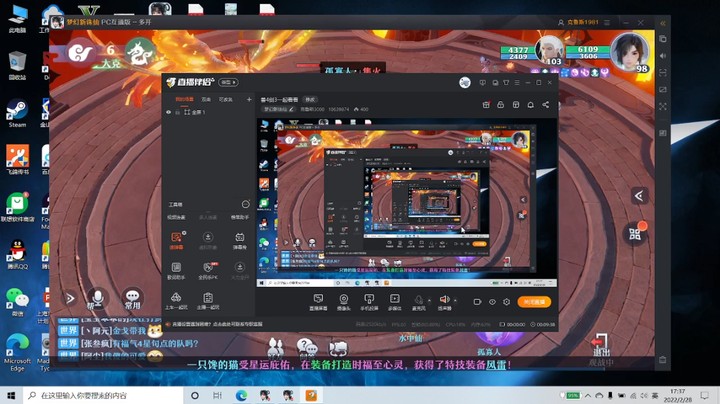The image size is (720, 404).
Task: Click the wardrobe shirt icon in title bar
Action: [x=506, y=83]
